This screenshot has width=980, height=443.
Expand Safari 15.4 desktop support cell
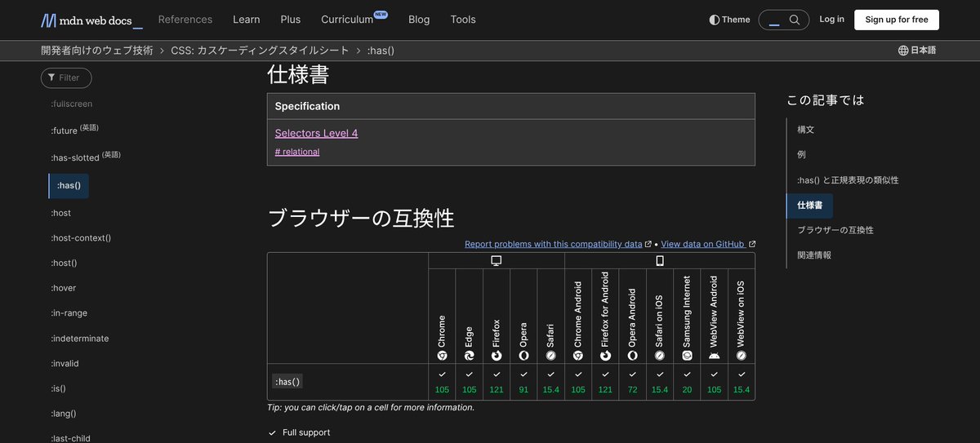click(551, 382)
